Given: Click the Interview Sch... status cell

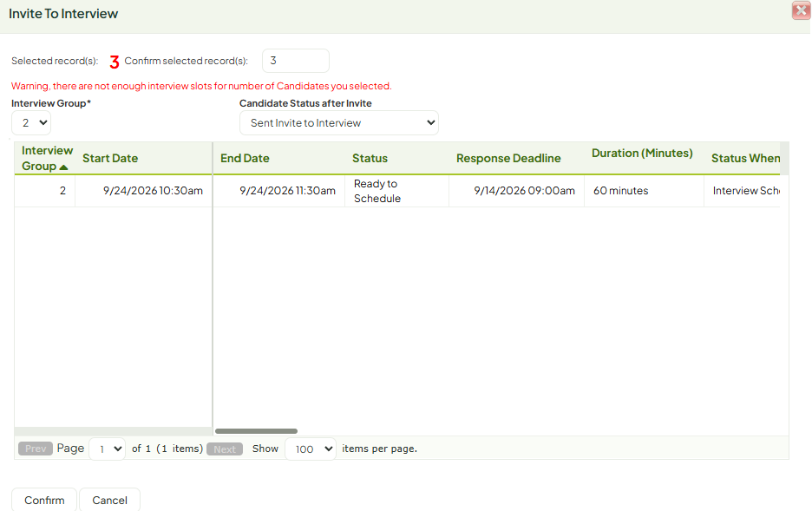Looking at the screenshot, I should click(x=742, y=191).
